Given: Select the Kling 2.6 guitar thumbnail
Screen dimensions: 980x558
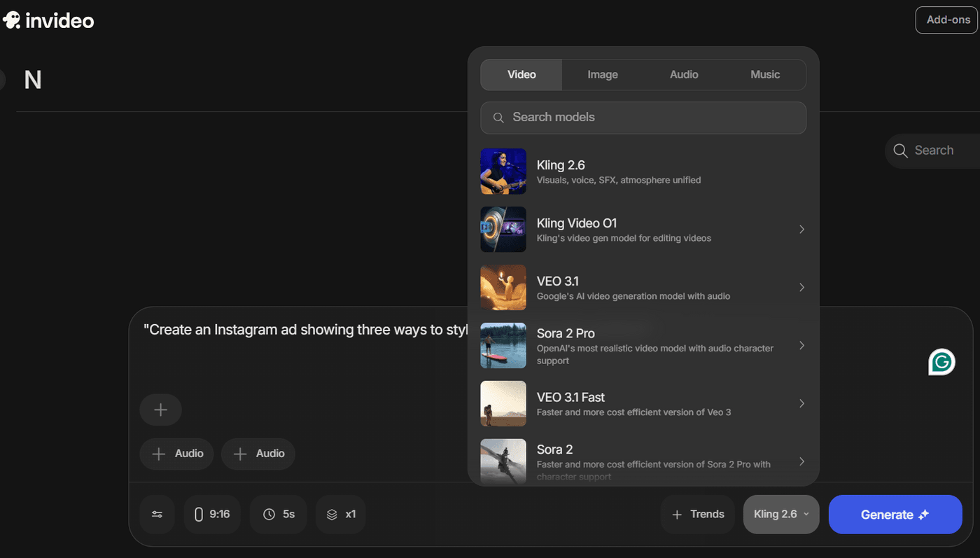Looking at the screenshot, I should [x=503, y=172].
